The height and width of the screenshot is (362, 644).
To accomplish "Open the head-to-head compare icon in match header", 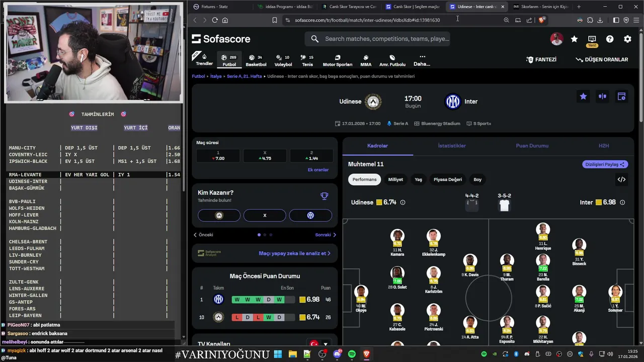I will click(602, 96).
